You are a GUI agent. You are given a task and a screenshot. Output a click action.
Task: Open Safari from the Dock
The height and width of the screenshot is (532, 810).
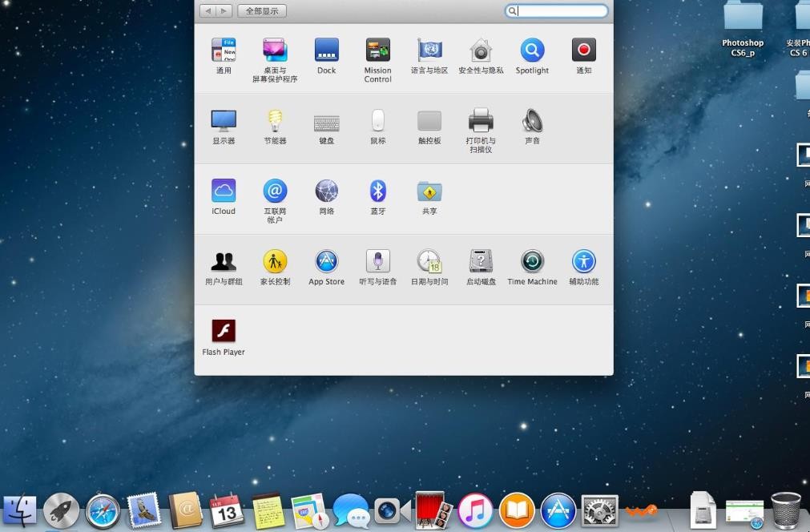103,511
